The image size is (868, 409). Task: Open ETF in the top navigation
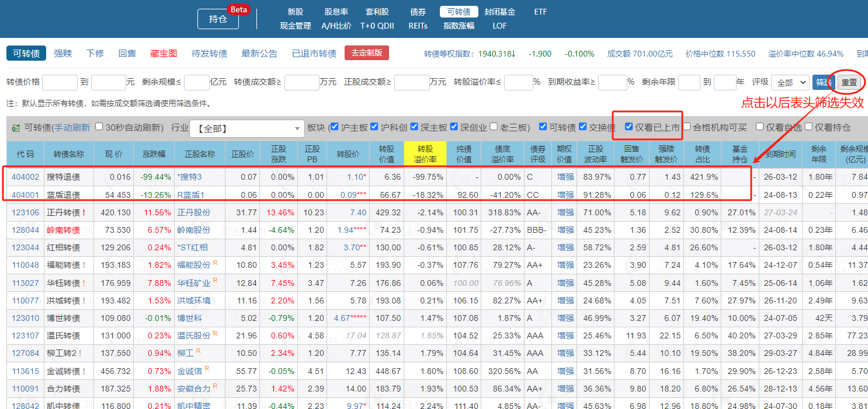coord(540,12)
